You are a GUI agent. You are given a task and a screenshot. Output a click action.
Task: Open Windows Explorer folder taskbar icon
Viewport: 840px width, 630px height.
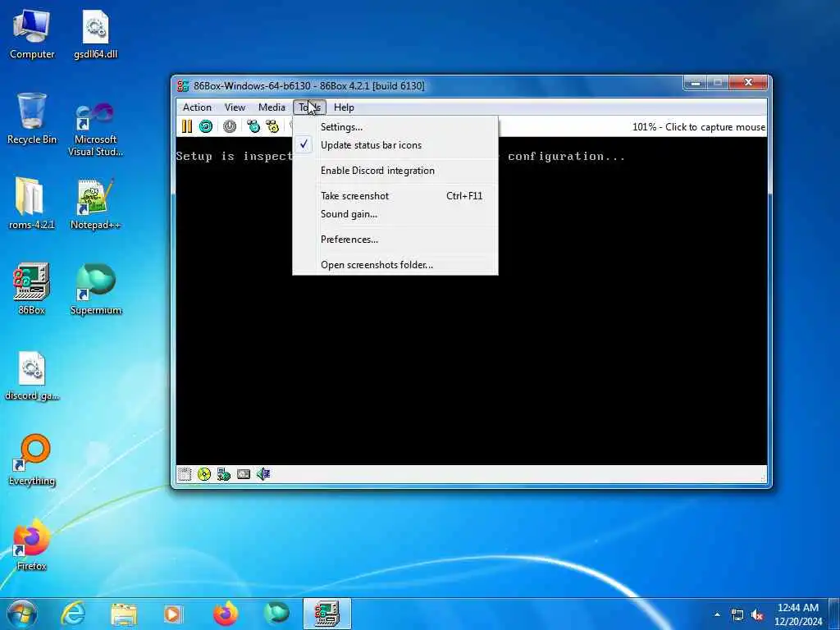[x=124, y=614]
